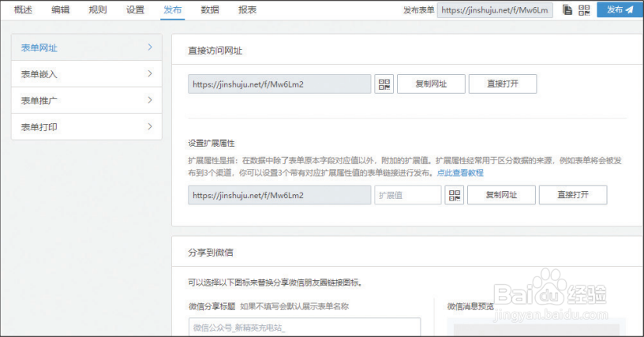
Task: Click the 设置扩展属性 heading text
Action: [212, 144]
